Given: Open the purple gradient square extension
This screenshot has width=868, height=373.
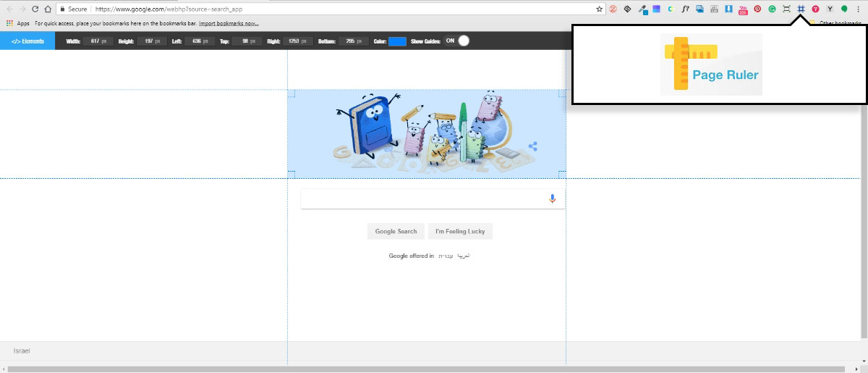Looking at the screenshot, I should click(x=656, y=9).
